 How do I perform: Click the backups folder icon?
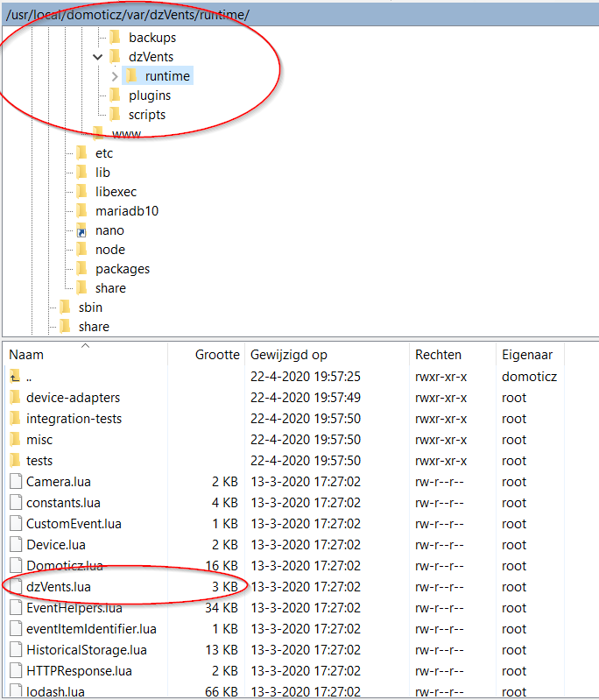tap(115, 38)
